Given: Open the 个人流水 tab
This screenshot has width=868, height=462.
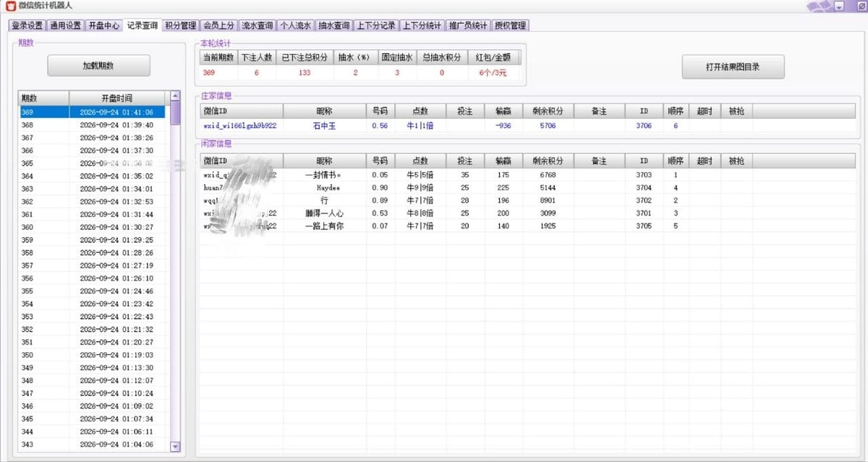Looking at the screenshot, I should [x=295, y=25].
